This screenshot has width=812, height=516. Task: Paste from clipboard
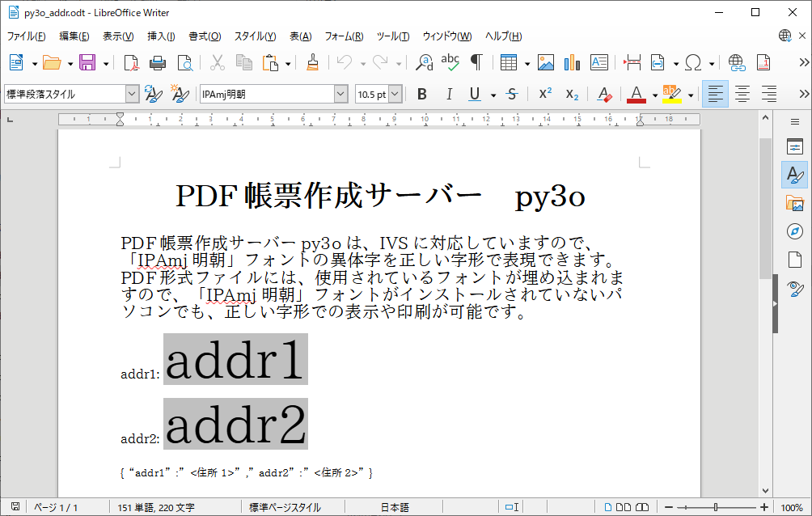click(x=270, y=63)
